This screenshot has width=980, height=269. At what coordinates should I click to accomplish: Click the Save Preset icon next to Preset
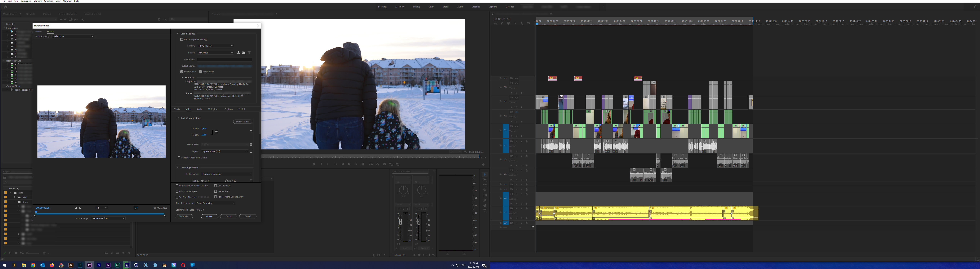[238, 52]
